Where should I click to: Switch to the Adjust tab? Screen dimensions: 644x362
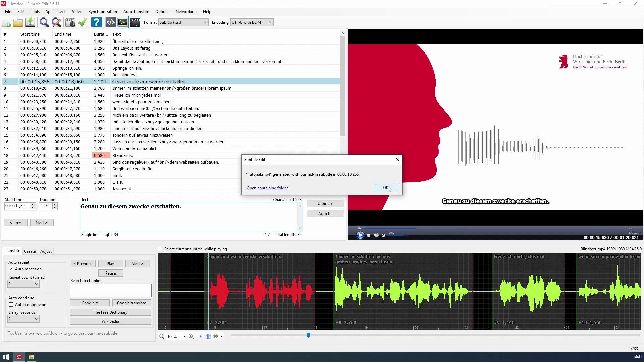(46, 251)
